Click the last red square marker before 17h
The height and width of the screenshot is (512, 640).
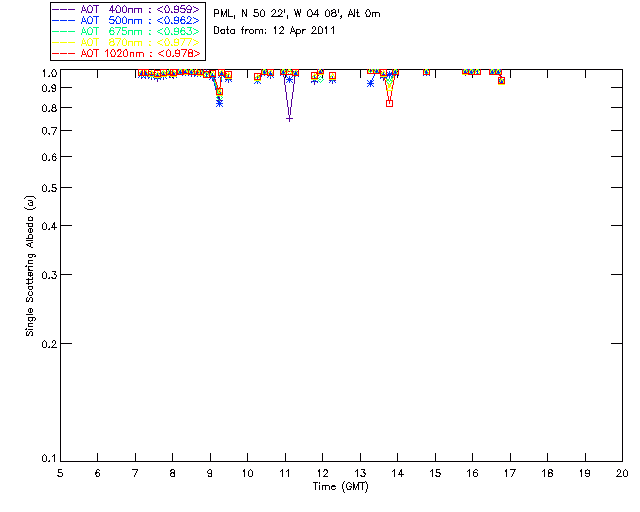coord(502,81)
